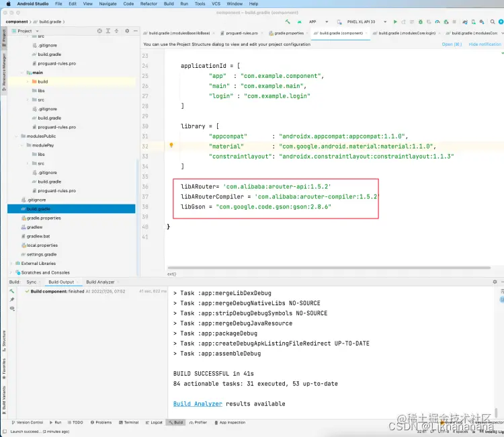Click Collapse All icon in Project panel

116,31
